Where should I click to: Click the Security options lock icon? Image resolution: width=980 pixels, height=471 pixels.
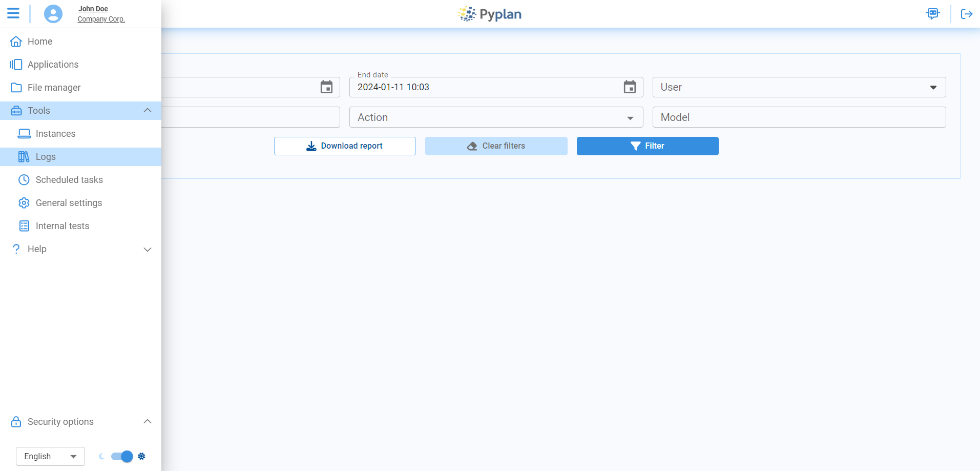(x=16, y=422)
